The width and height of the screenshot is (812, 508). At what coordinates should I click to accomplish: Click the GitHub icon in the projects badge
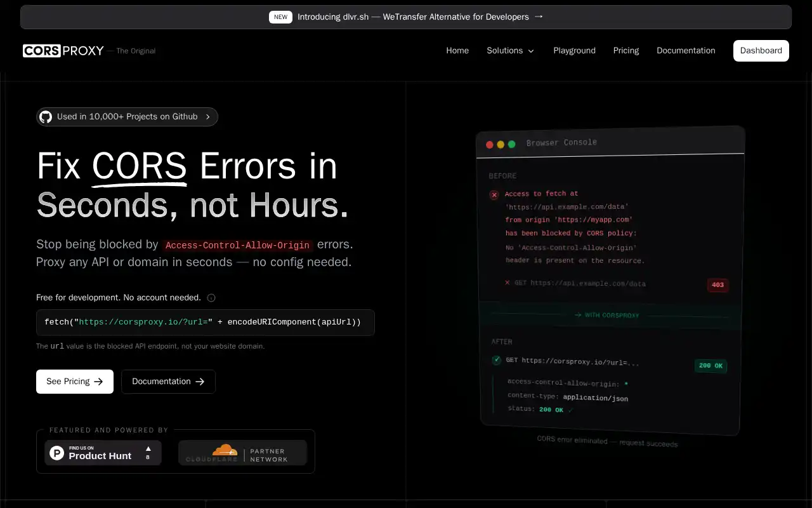46,117
